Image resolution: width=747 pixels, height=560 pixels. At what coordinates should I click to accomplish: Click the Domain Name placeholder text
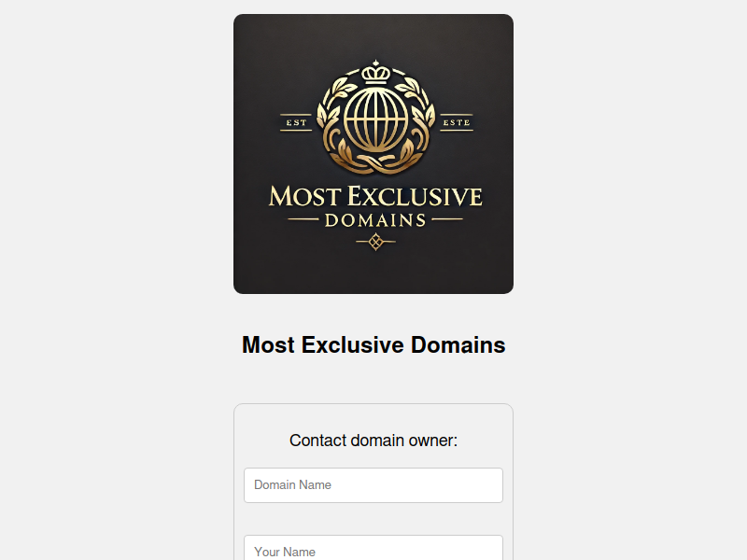point(292,484)
